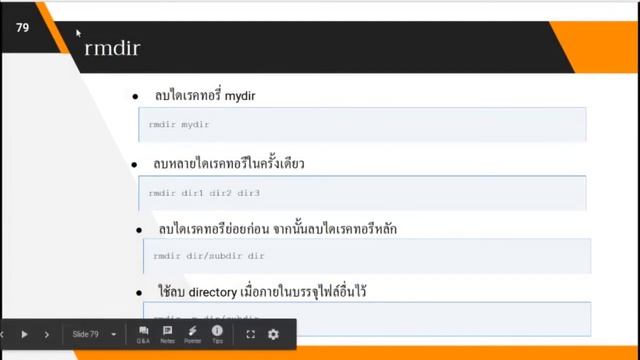Click the 'rmdir dir1 dir2 dir3' code box
640x360 pixels.
click(x=362, y=193)
